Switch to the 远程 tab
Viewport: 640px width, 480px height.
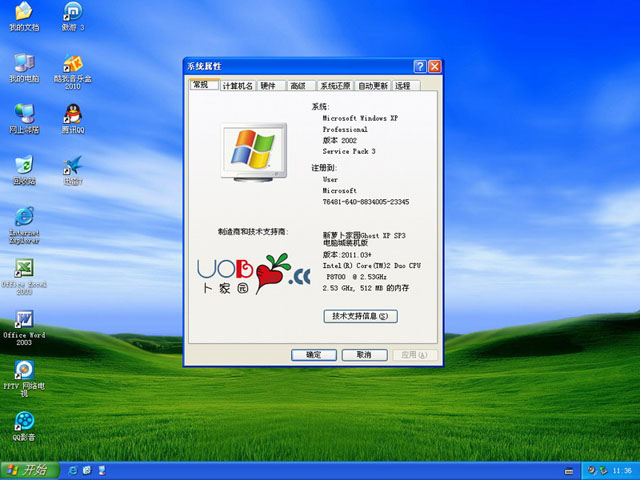[406, 86]
